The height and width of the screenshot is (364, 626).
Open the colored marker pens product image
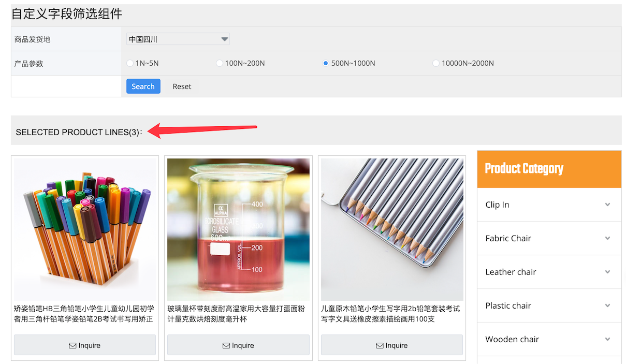[x=85, y=229]
